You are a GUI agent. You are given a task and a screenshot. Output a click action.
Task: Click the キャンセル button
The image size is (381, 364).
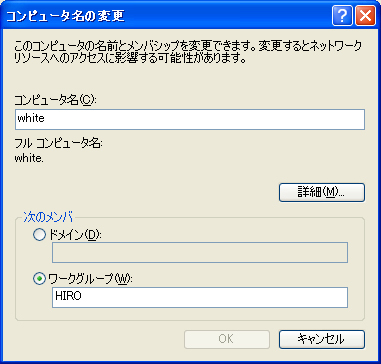point(322,339)
